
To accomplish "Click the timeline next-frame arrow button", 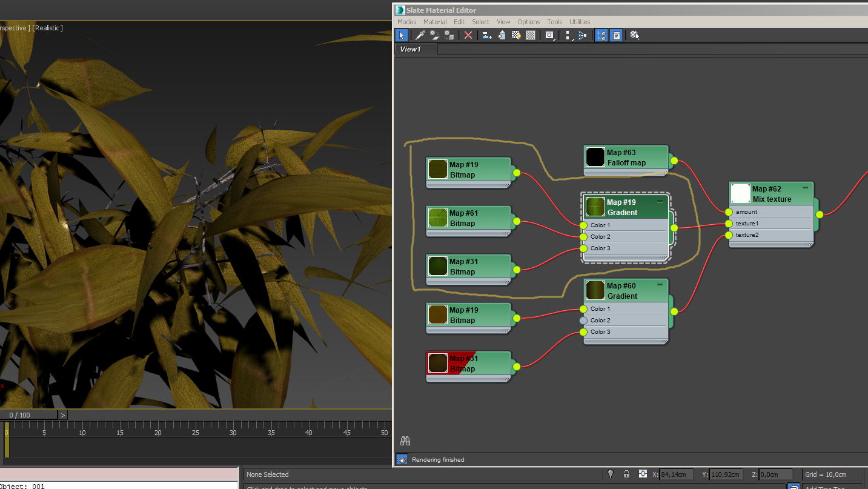I will [x=63, y=415].
